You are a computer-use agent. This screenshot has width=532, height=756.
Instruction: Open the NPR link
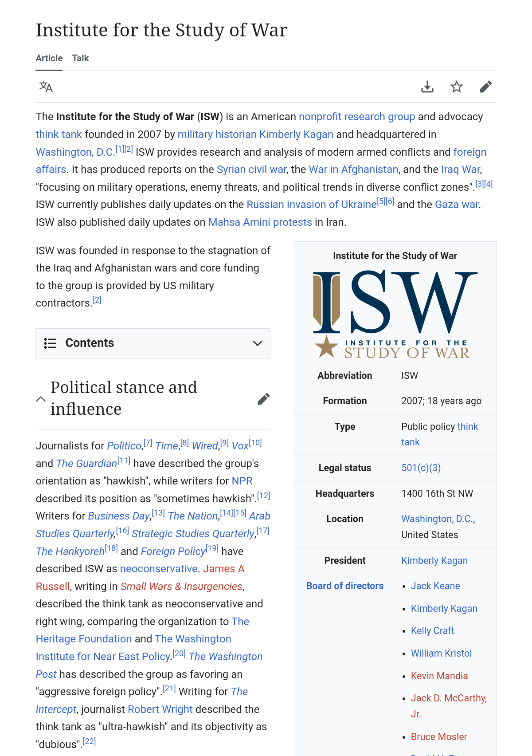tap(242, 481)
